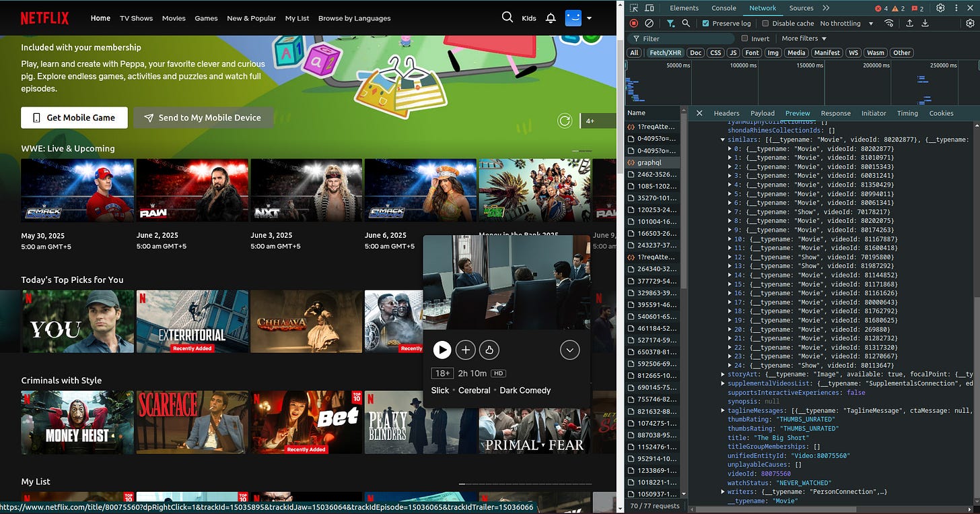
Task: Expand the storyArt object
Action: pyautogui.click(x=724, y=374)
